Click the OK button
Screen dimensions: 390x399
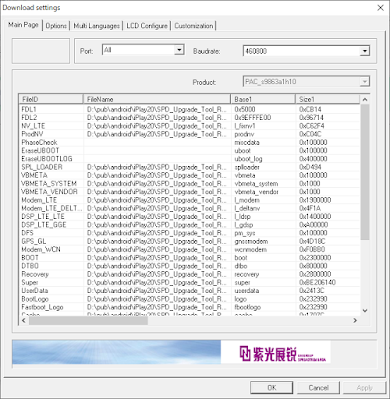tap(272, 388)
